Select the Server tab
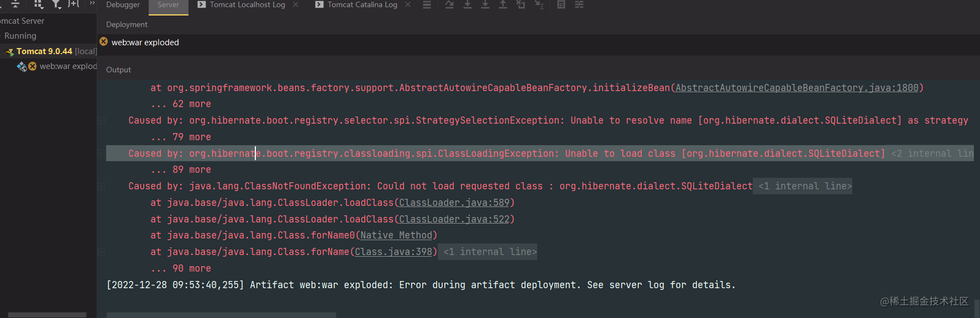Screen dimensions: 980x318 [168, 4]
